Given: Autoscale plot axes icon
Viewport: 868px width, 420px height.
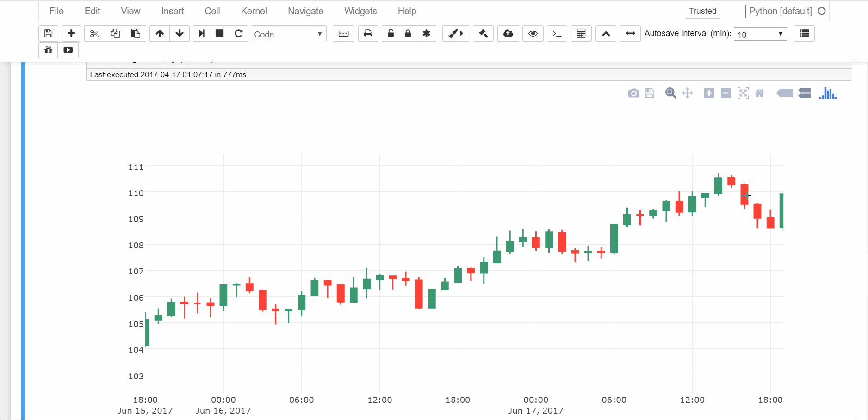Looking at the screenshot, I should 743,93.
